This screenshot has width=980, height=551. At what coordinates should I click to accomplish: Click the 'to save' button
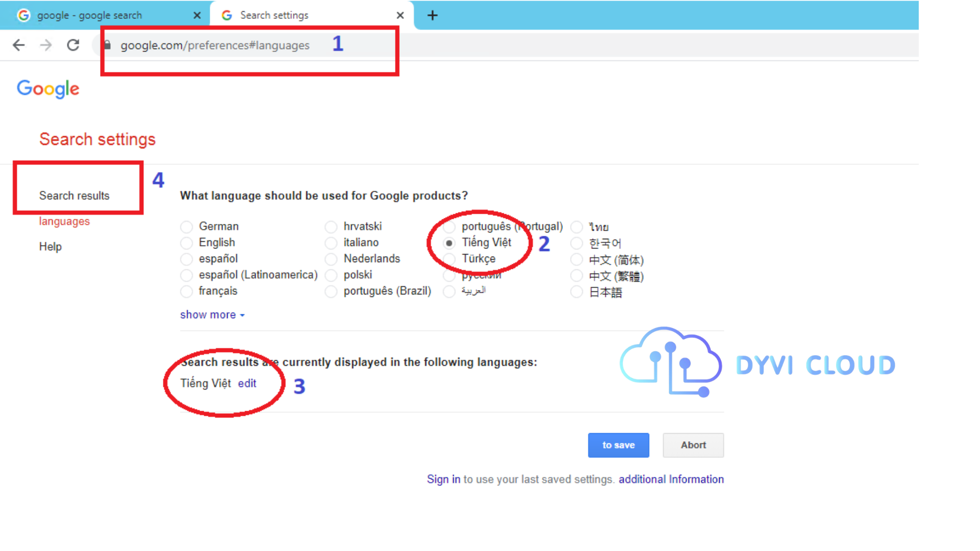(619, 445)
